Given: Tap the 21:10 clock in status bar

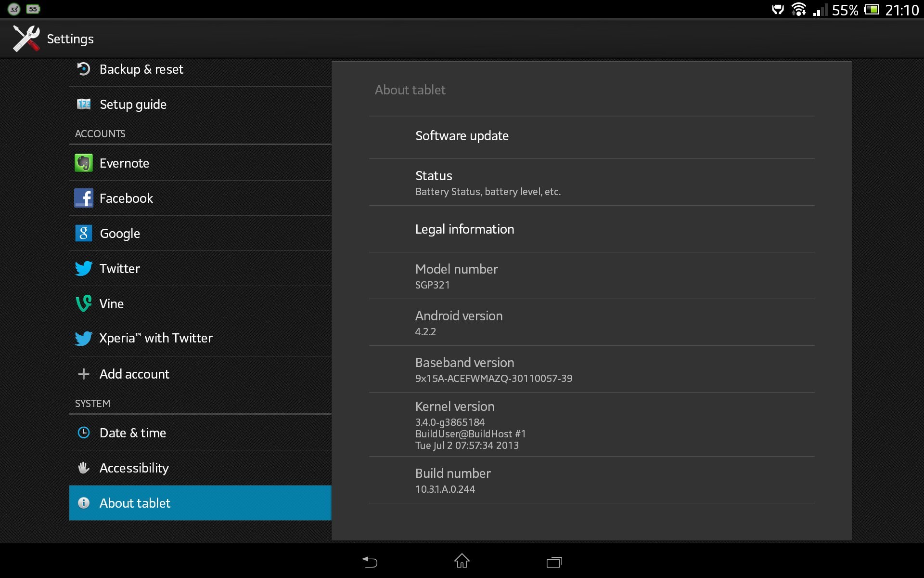Looking at the screenshot, I should [x=902, y=10].
